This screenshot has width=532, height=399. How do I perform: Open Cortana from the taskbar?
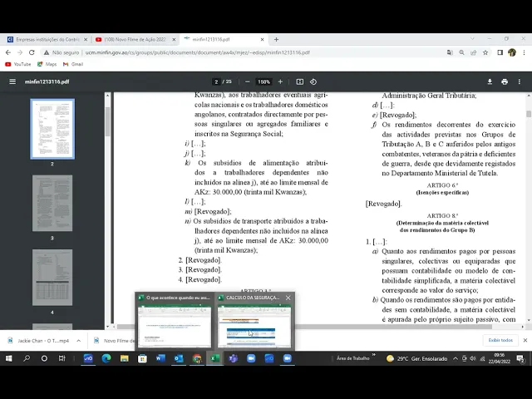pyautogui.click(x=44, y=358)
